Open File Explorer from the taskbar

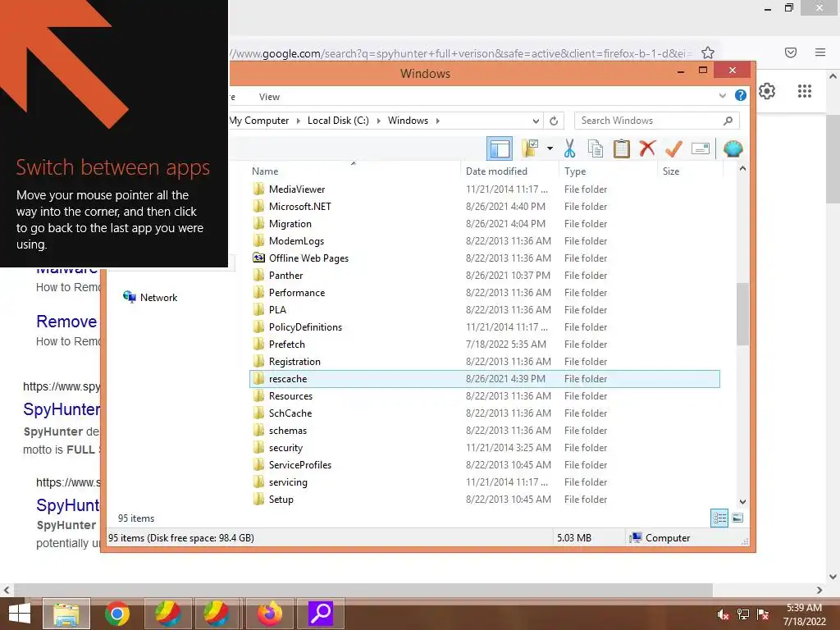point(66,614)
